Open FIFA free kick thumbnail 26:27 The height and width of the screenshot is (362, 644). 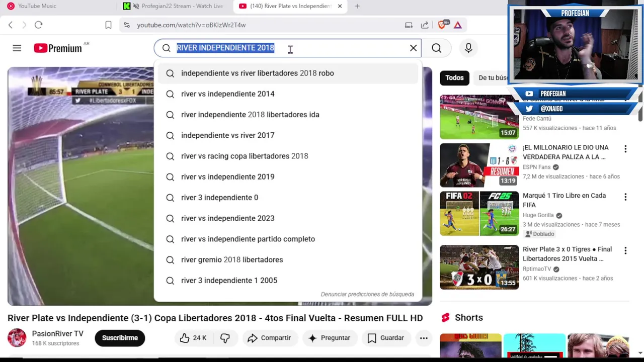[479, 214]
